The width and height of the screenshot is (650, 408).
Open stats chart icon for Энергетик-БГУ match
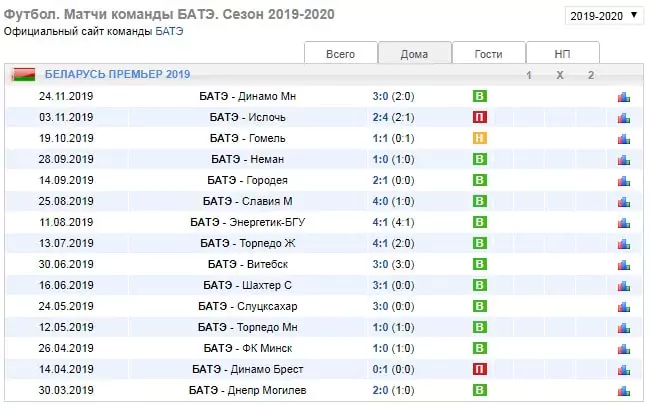click(x=623, y=223)
